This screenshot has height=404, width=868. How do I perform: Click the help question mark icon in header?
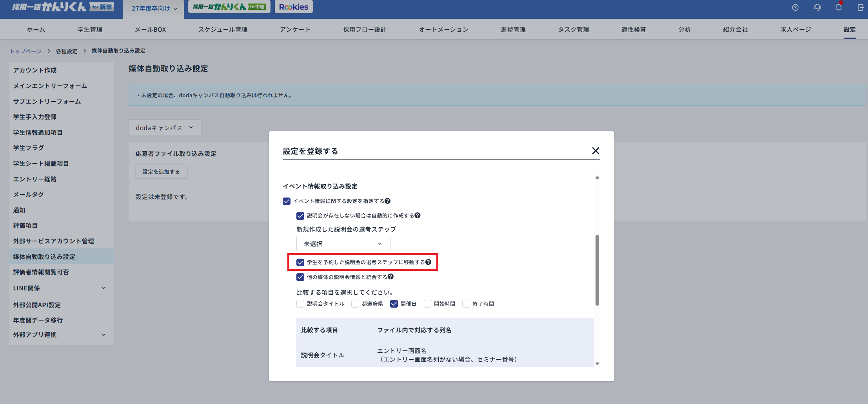(795, 7)
